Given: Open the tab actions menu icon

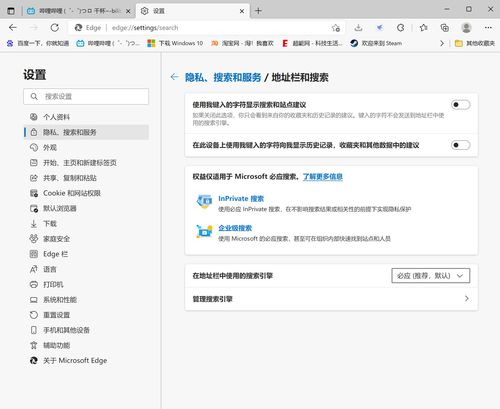Looking at the screenshot, I should tap(11, 11).
